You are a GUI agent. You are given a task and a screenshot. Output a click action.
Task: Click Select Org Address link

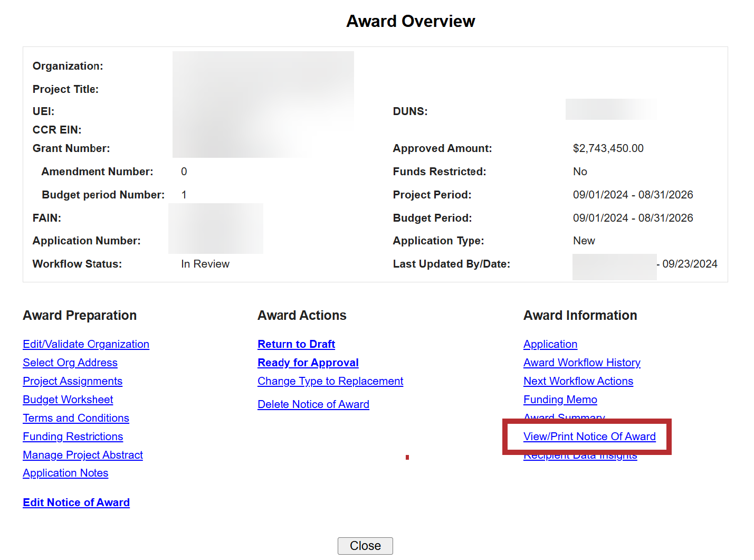[70, 363]
